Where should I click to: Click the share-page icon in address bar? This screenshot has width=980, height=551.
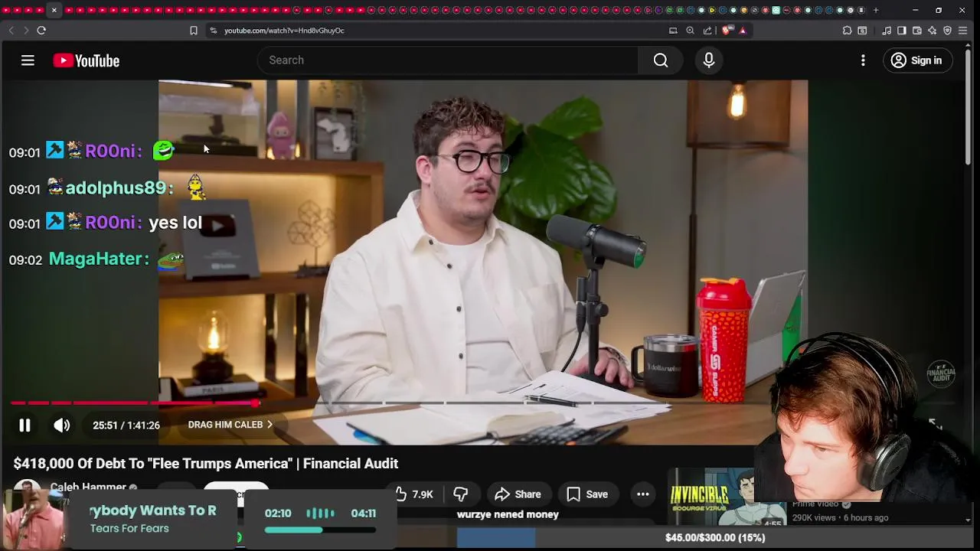[707, 31]
